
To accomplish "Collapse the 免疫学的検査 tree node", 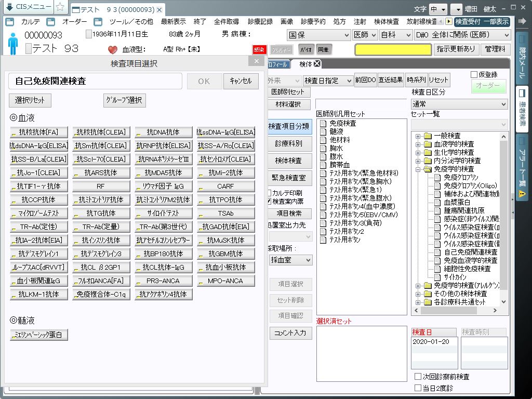I will click(x=418, y=169).
